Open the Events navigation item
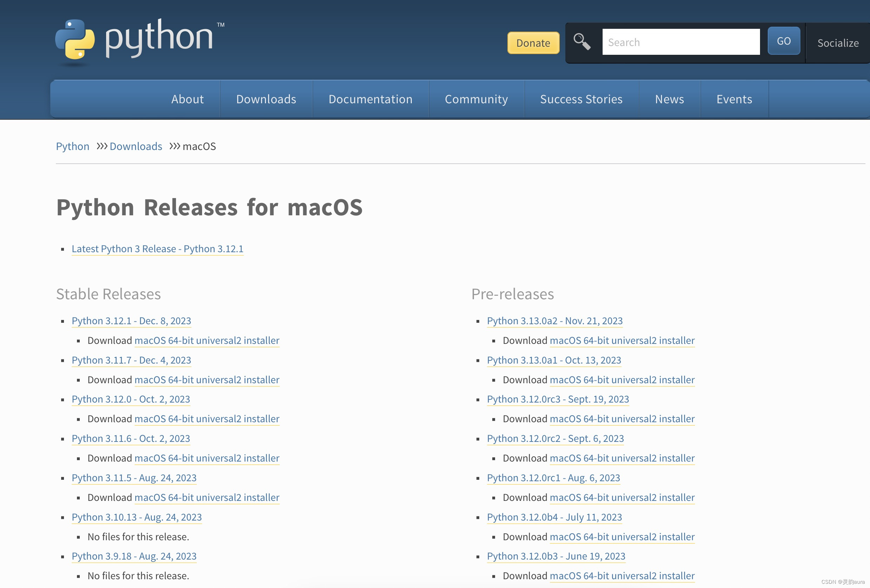 click(x=734, y=99)
